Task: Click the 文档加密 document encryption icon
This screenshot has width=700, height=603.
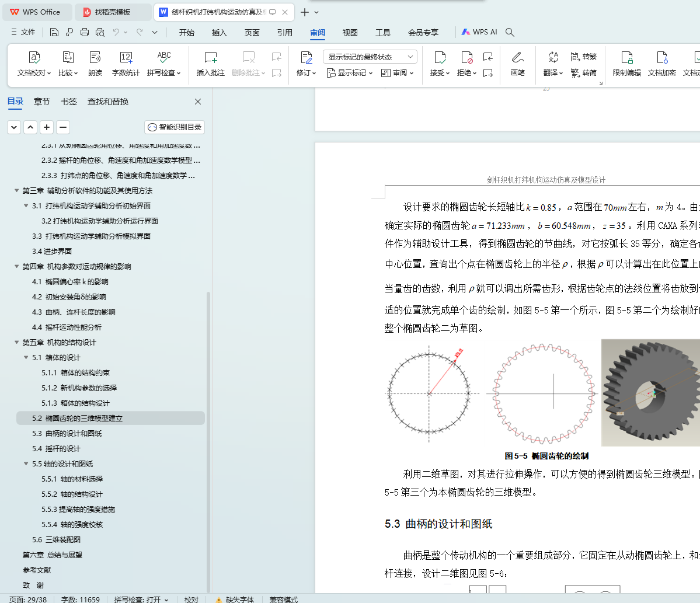Action: coord(662,58)
